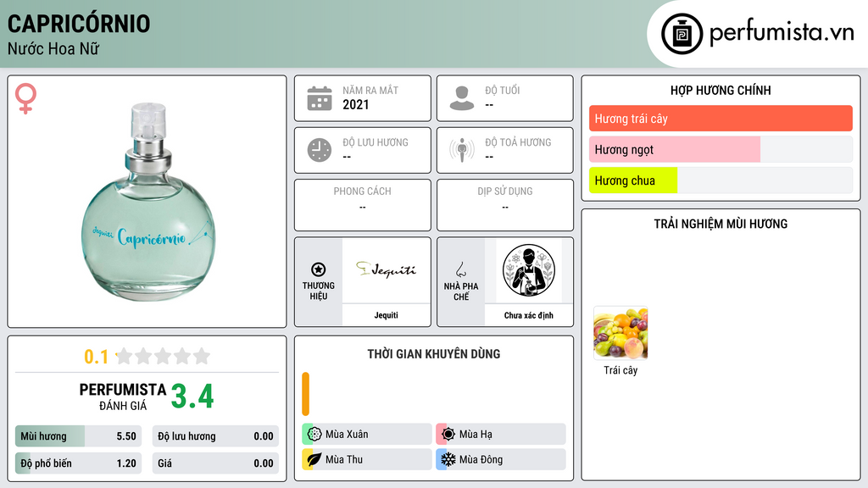Click the perfumista.vn bottle logo icon
868x488 pixels.
tap(682, 34)
